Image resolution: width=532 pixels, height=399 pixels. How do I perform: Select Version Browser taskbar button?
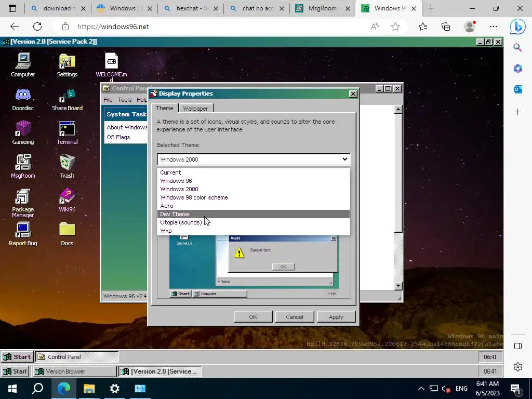[75, 371]
